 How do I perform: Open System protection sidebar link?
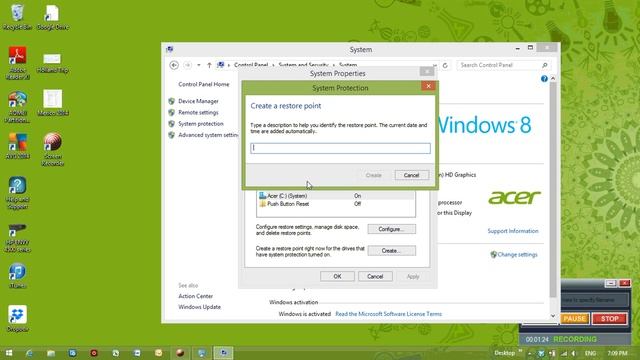[201, 124]
